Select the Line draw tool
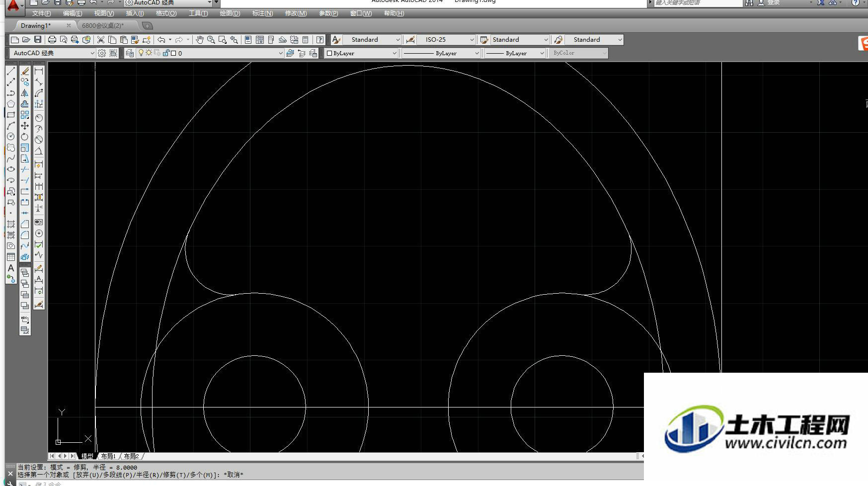This screenshot has height=486, width=868. tap(11, 71)
